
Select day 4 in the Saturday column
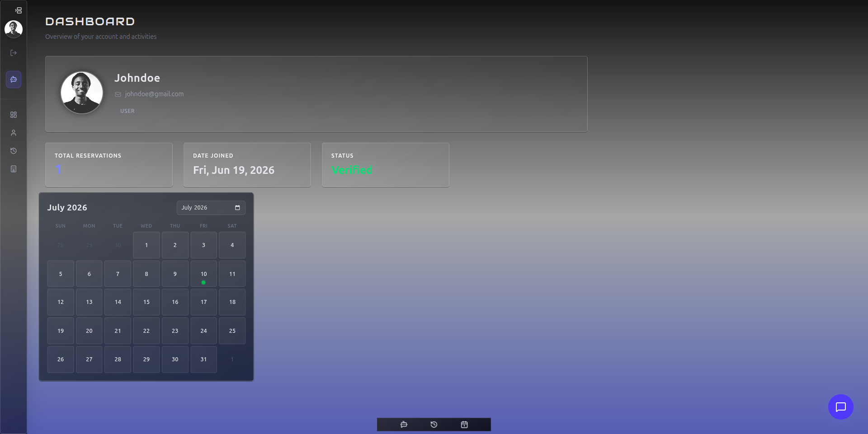coord(232,245)
